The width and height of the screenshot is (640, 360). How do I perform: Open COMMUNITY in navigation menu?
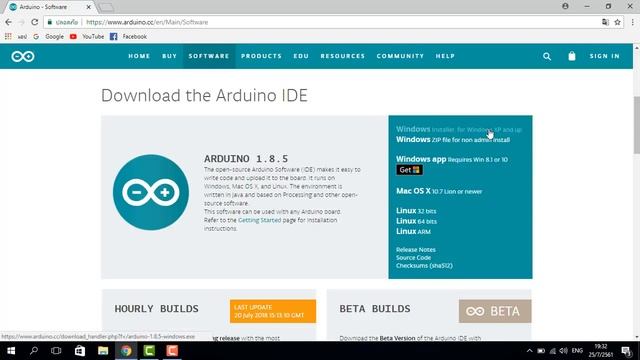point(400,56)
